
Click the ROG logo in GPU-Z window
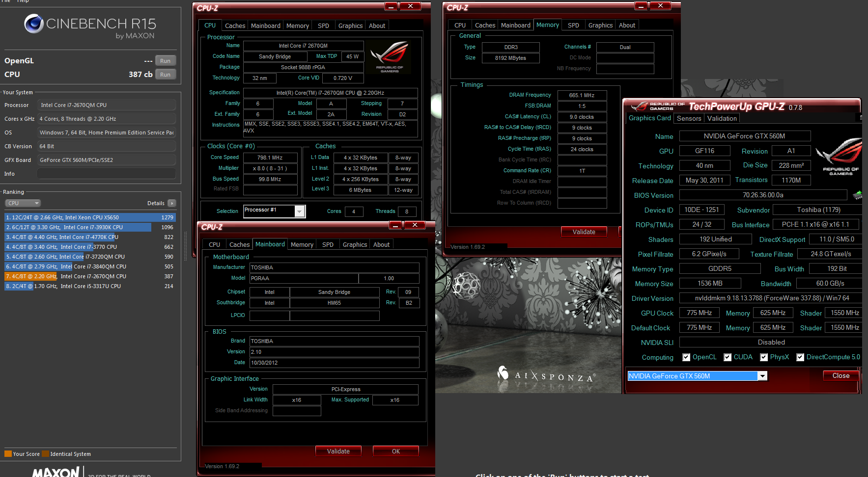(x=839, y=157)
